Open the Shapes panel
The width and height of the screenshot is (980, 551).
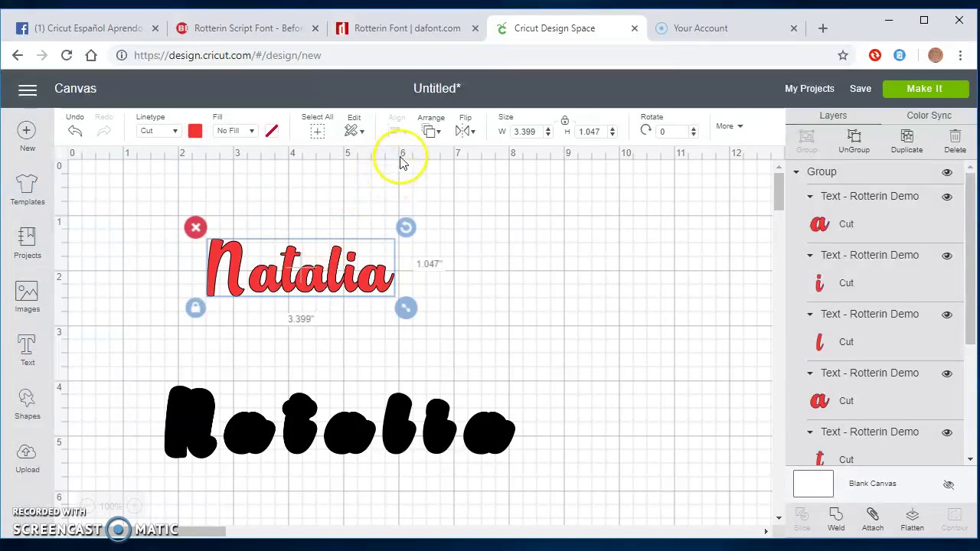click(x=27, y=398)
